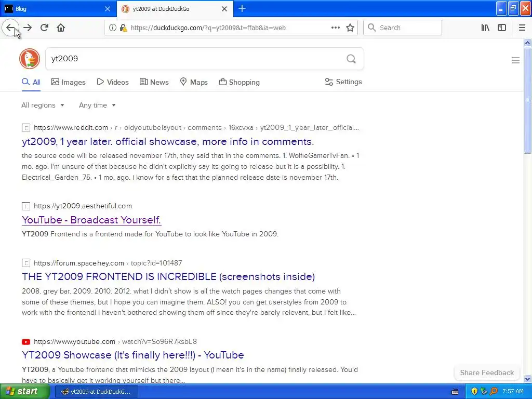Close the Blog tab
The image size is (532, 399).
(107, 9)
